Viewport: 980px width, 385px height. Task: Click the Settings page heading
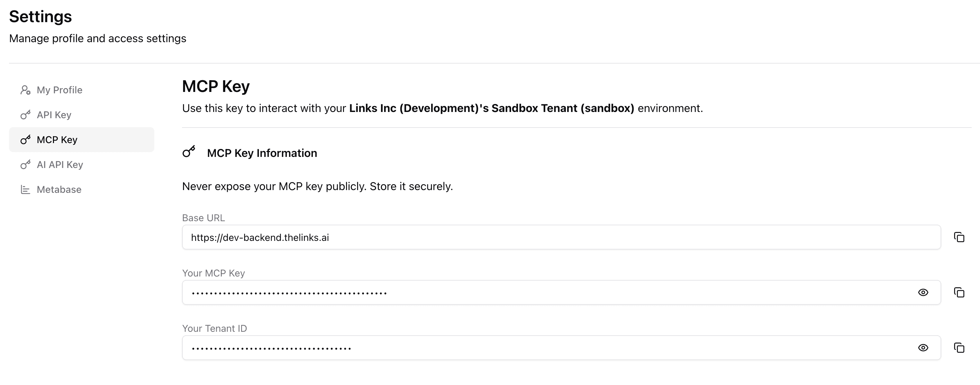pos(40,17)
